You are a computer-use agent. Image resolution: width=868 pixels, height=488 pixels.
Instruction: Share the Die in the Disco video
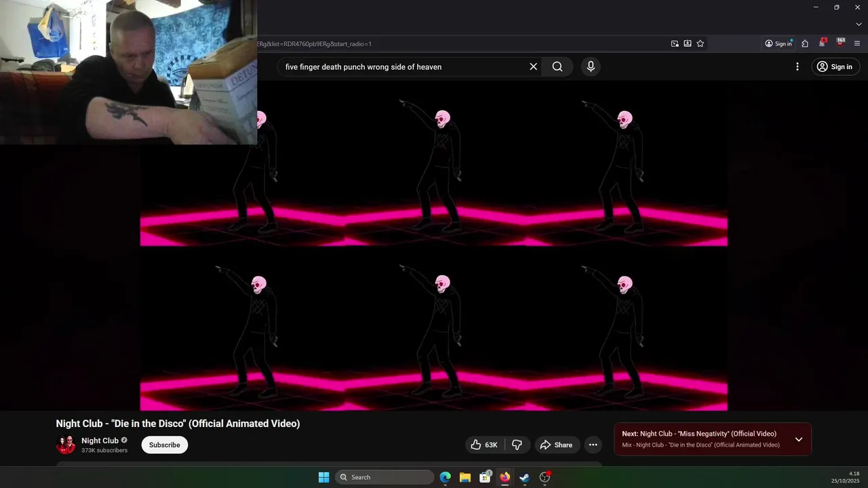(556, 445)
